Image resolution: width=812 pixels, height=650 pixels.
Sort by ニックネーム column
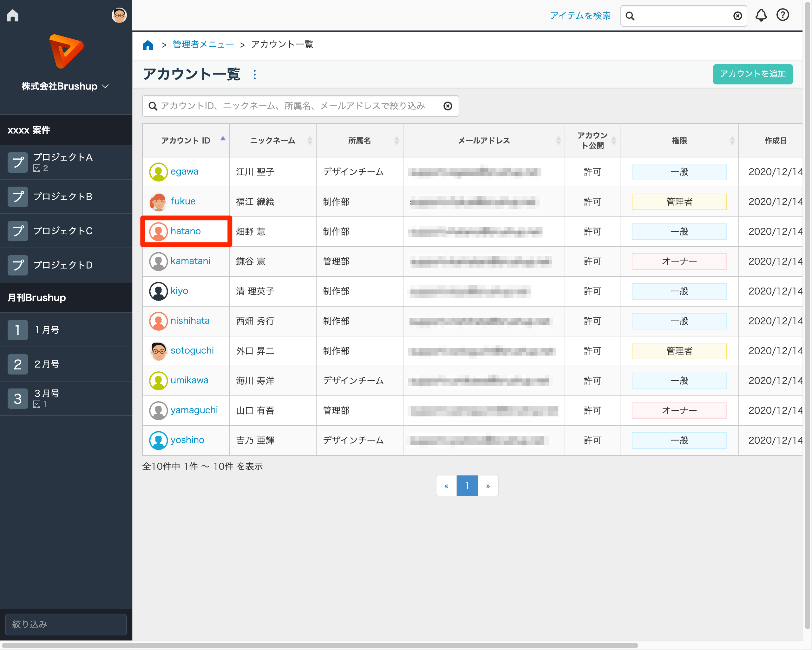coord(272,141)
